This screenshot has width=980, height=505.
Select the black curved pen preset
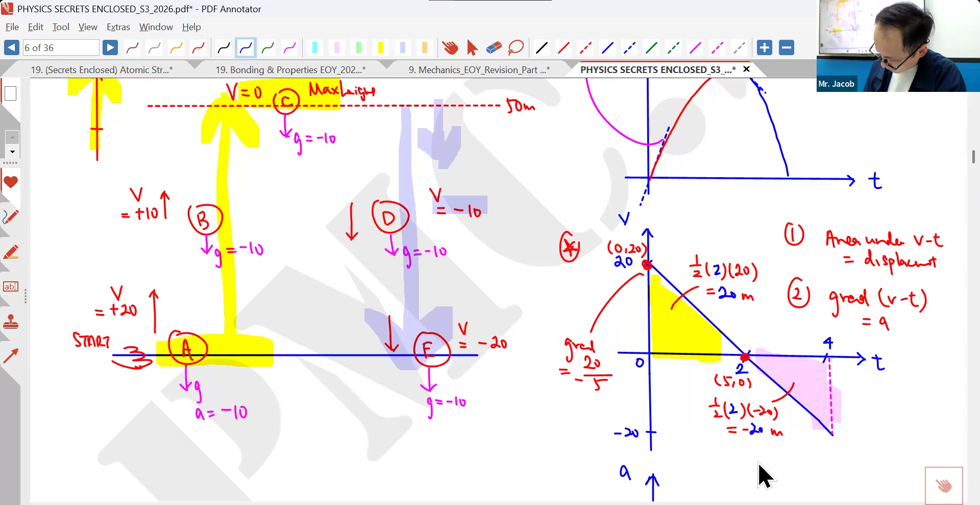224,48
